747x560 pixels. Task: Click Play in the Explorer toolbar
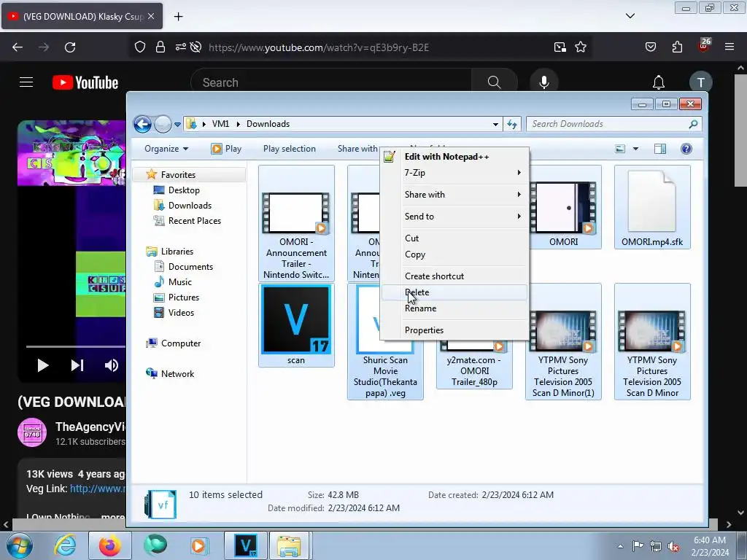pos(226,149)
